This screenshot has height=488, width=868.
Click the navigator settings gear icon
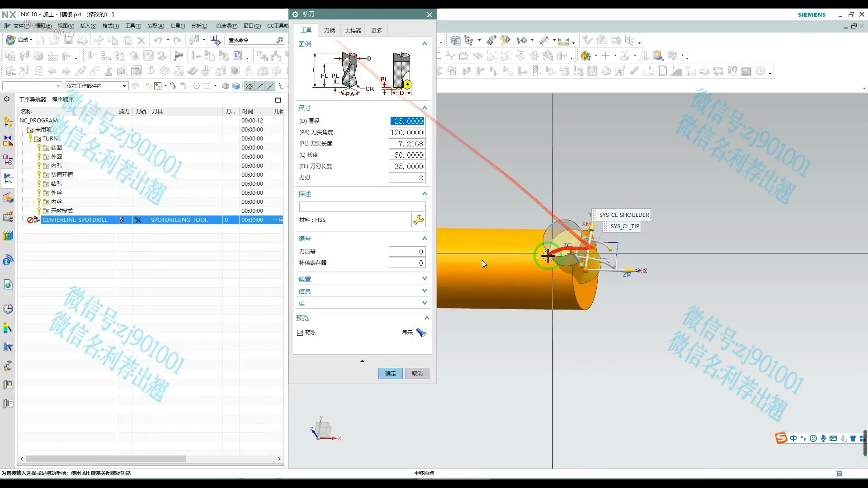pyautogui.click(x=7, y=99)
